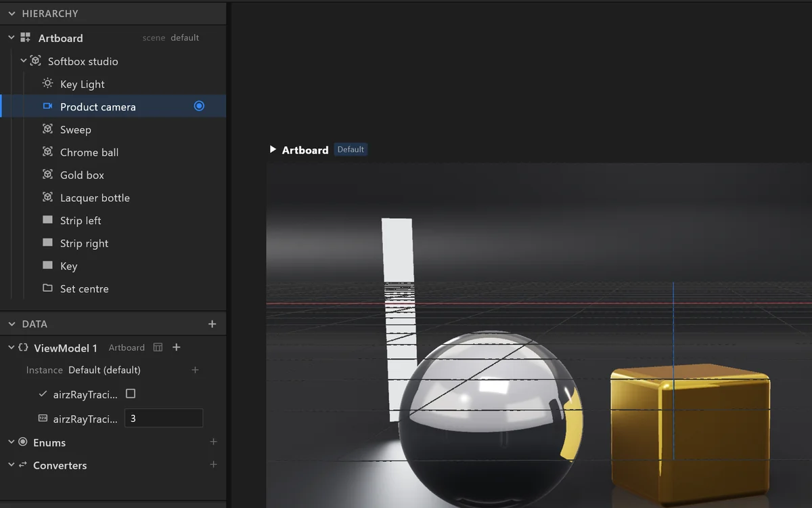Viewport: 812px width, 508px height.
Task: Click the ViewModel 1 name
Action: (66, 347)
